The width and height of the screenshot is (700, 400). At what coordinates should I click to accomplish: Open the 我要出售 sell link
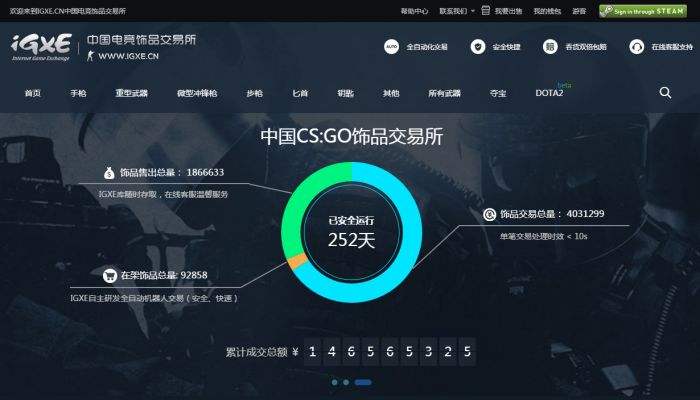tap(508, 11)
